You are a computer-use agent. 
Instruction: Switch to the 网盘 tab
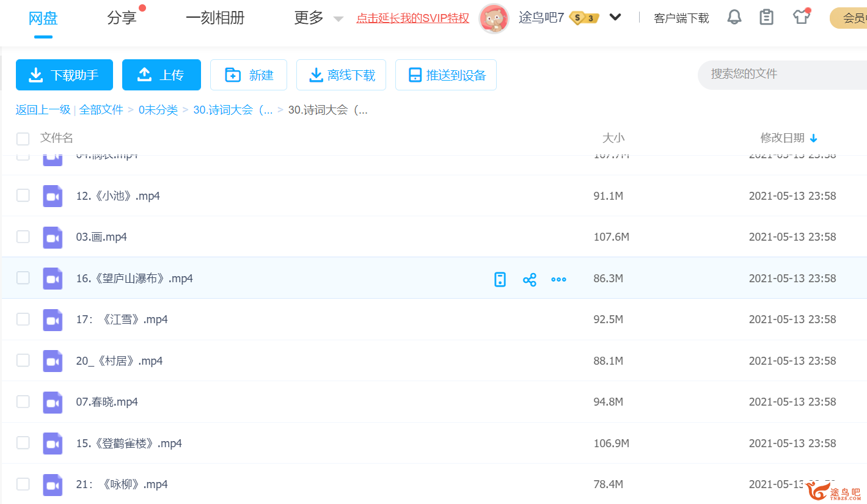tap(43, 18)
